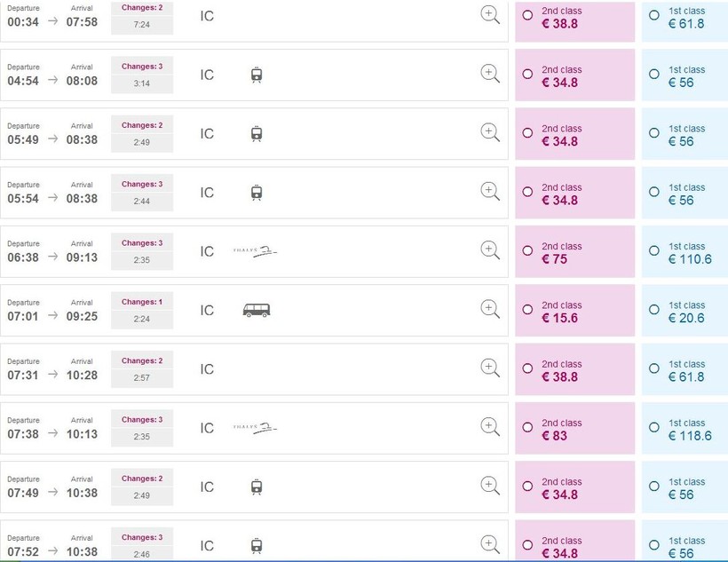The width and height of the screenshot is (728, 562).
Task: Select 2nd class €15.6 radio button
Action: pos(527,310)
